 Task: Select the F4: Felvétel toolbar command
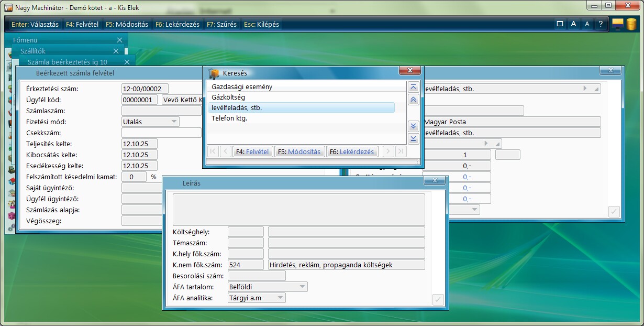pos(82,24)
